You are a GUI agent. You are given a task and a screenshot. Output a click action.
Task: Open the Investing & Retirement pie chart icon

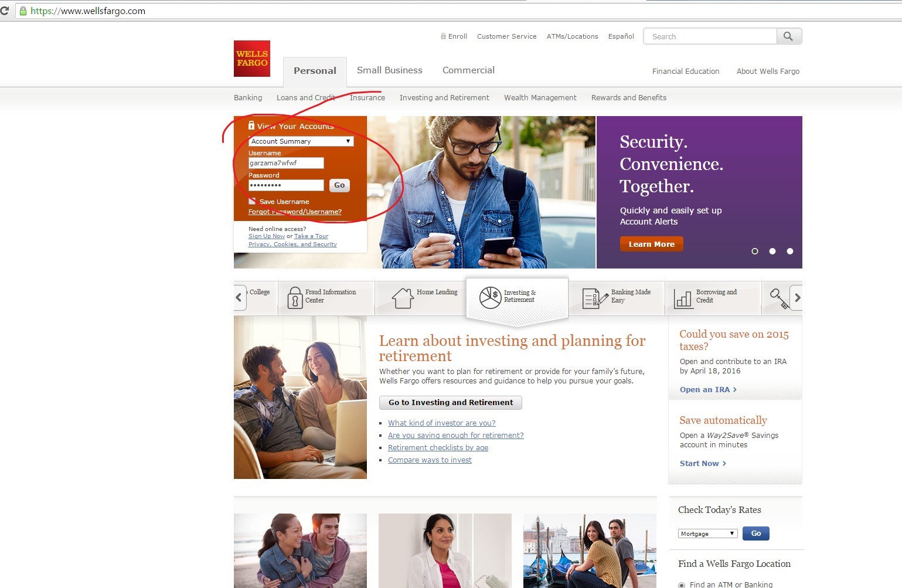pyautogui.click(x=490, y=298)
